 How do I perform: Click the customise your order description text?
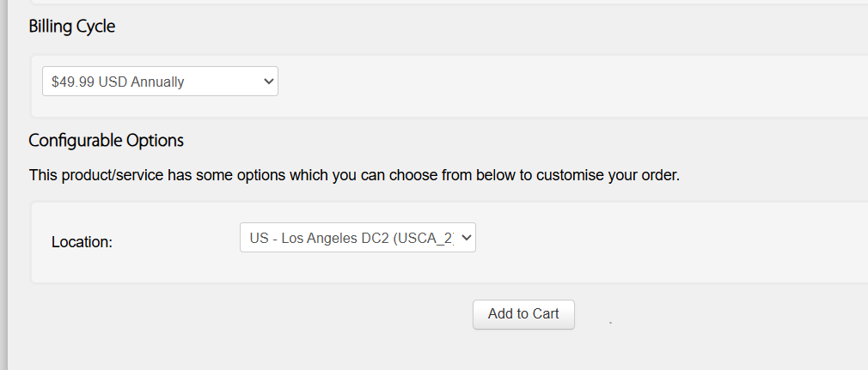click(354, 176)
